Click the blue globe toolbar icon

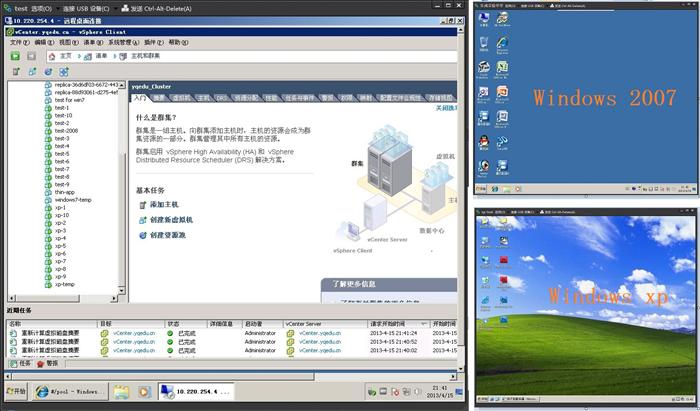(x=48, y=71)
